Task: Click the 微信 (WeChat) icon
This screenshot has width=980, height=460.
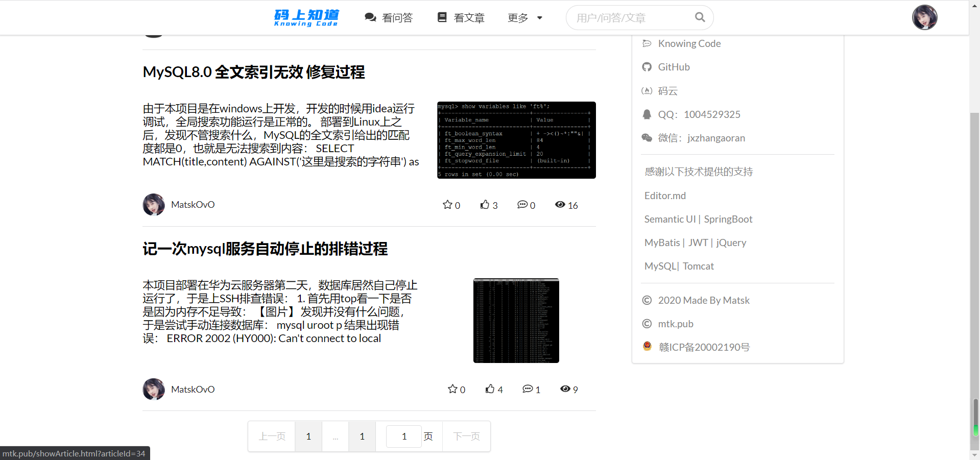Action: click(x=646, y=137)
